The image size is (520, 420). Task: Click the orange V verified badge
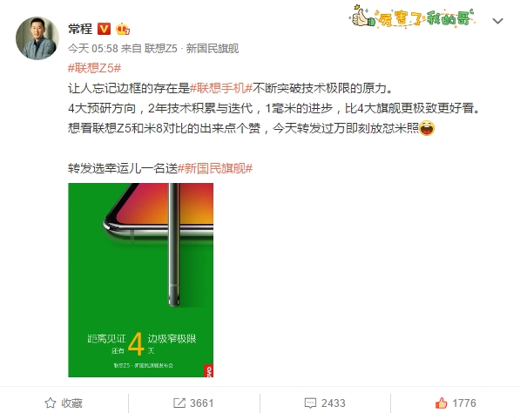[104, 29]
